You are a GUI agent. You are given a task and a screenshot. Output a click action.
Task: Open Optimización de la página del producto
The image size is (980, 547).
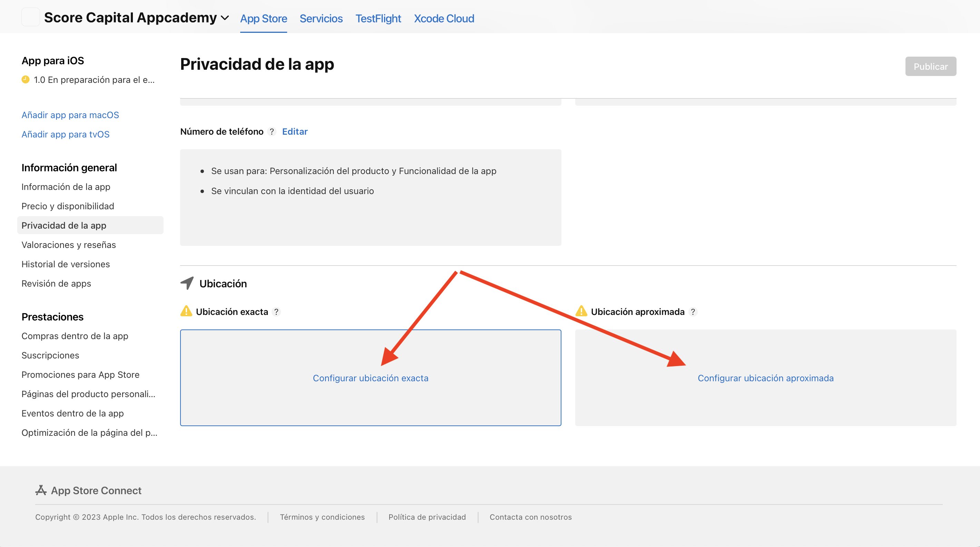click(x=89, y=433)
